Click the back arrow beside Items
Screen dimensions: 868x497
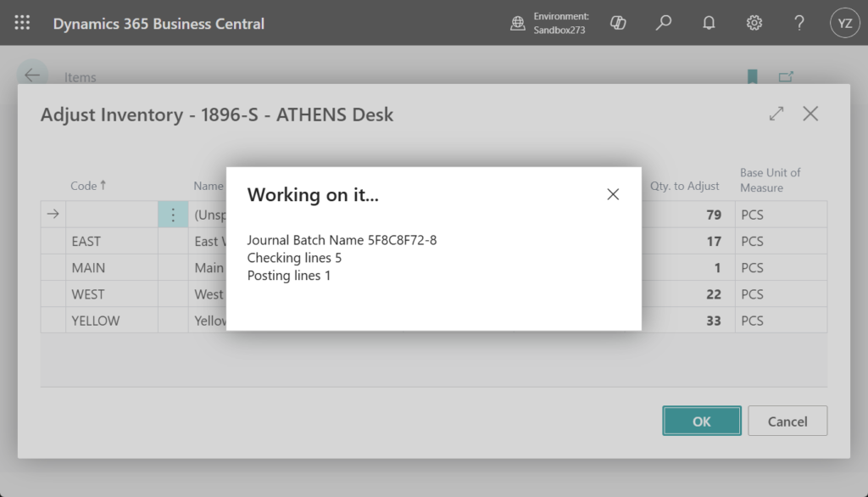coord(32,75)
